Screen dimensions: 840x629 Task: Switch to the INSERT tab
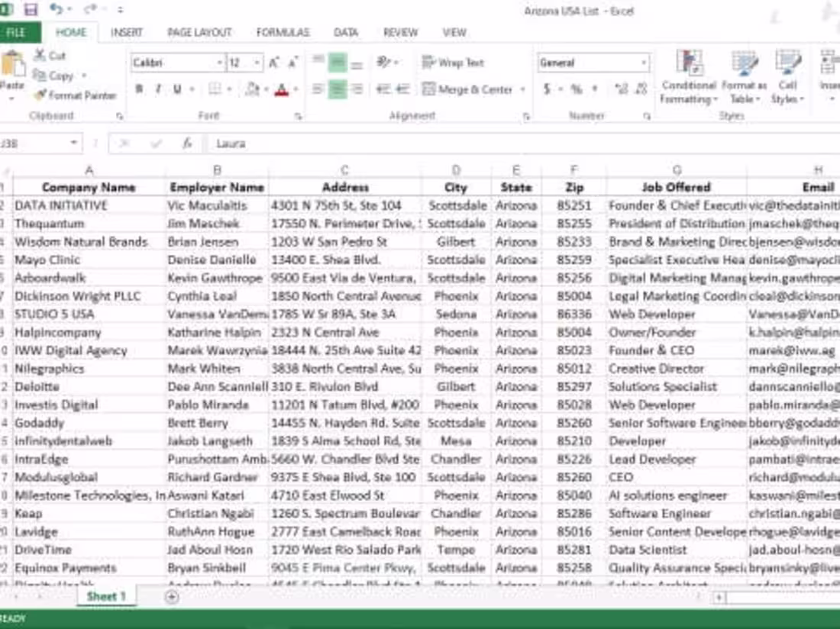pos(127,32)
